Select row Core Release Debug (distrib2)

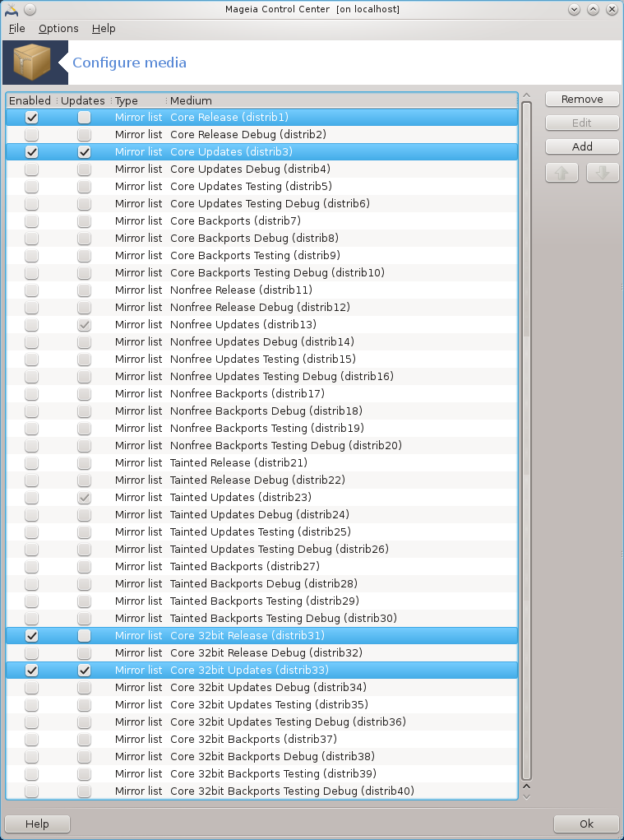point(261,134)
